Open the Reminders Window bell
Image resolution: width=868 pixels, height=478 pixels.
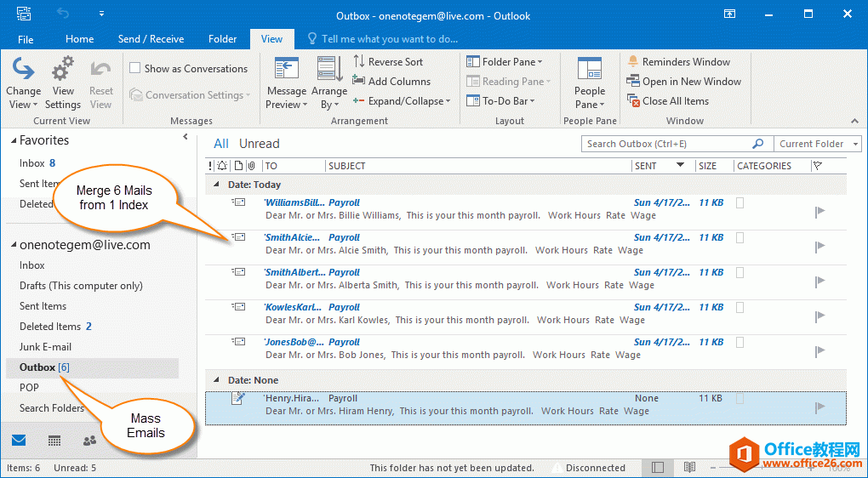tap(633, 61)
